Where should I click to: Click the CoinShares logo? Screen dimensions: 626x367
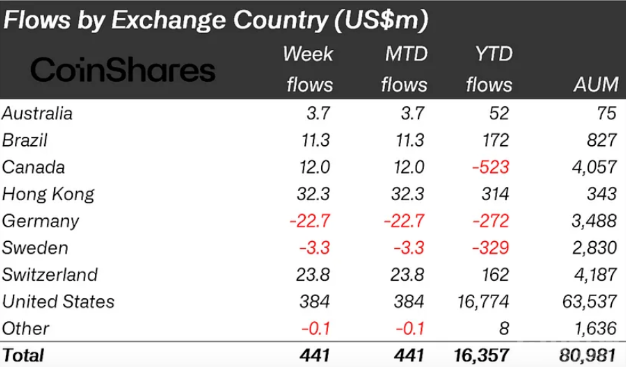tap(123, 70)
